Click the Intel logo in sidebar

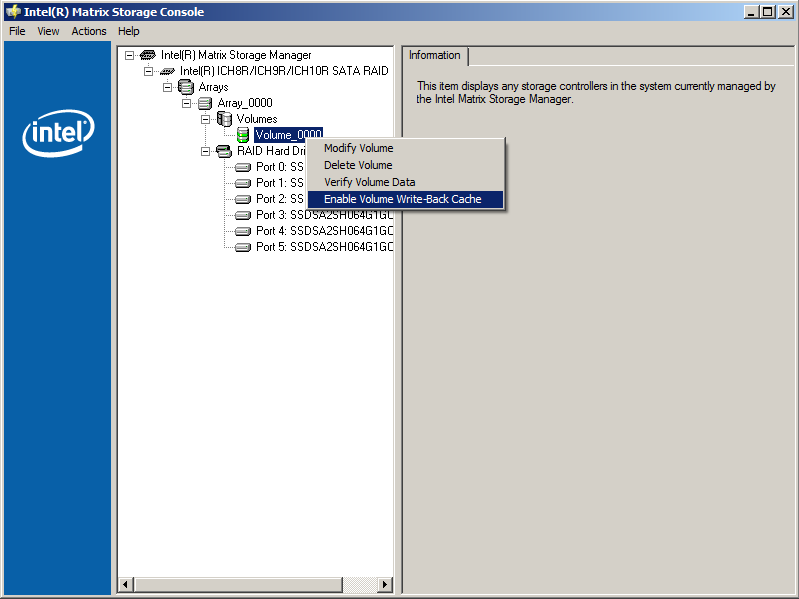(x=58, y=132)
